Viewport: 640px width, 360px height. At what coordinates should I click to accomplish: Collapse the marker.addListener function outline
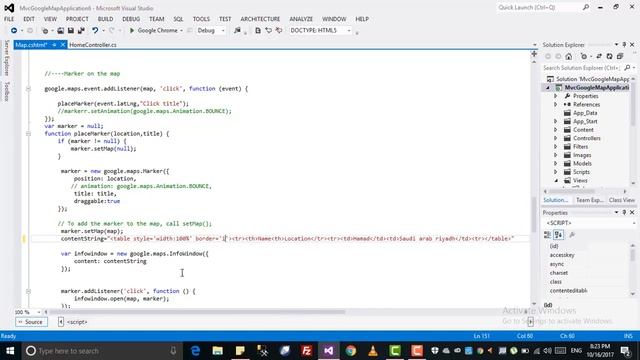[x=28, y=291]
